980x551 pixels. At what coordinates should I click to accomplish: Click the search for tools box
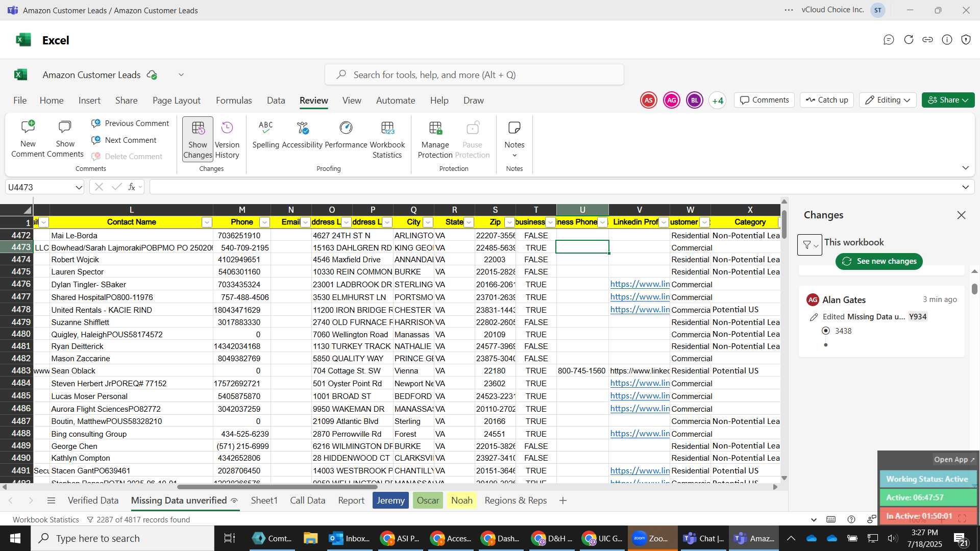(x=474, y=75)
